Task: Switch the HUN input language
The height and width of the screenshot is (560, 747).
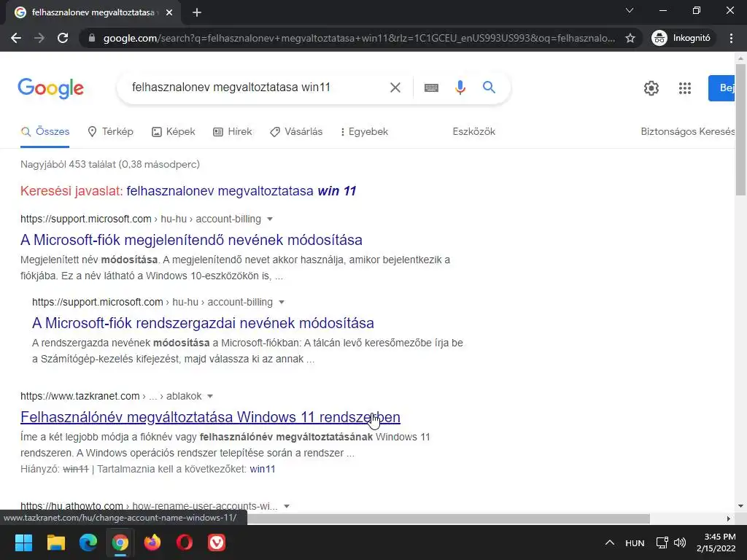Action: (x=635, y=543)
